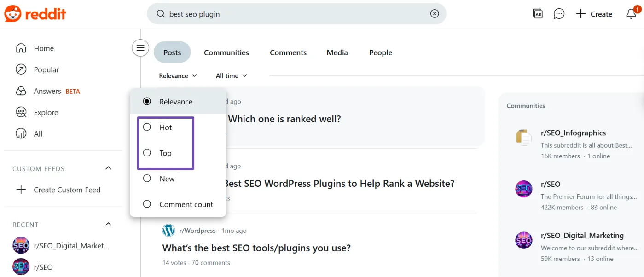Toggle the hamburger sidebar menu button
The width and height of the screenshot is (644, 277).
click(140, 48)
